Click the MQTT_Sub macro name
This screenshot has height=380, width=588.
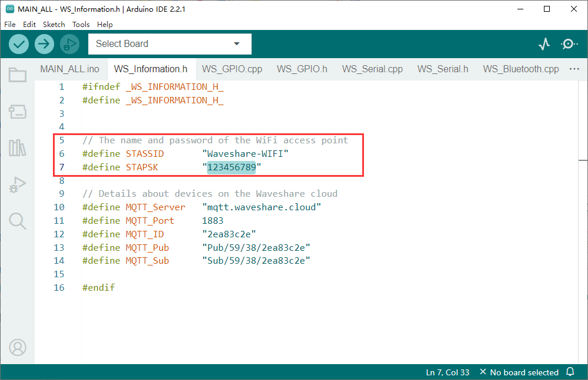click(148, 260)
